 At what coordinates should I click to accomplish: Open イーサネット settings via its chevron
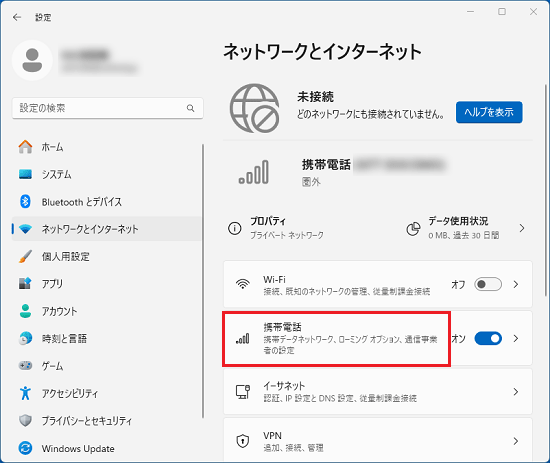click(516, 391)
